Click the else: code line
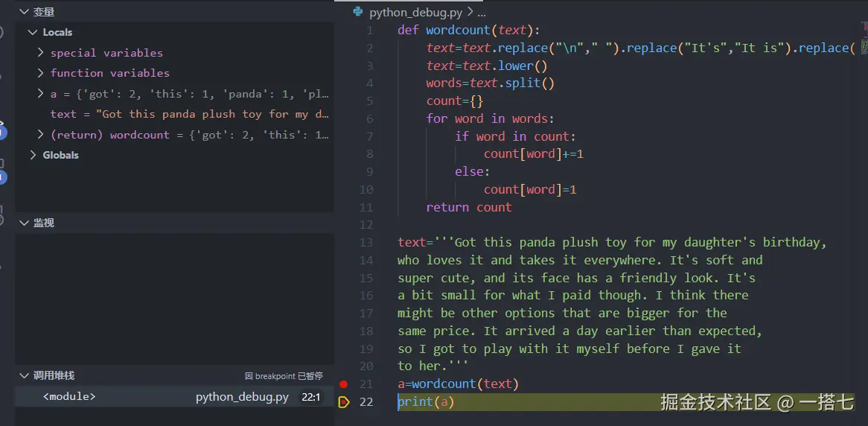The width and height of the screenshot is (868, 426). 472,172
